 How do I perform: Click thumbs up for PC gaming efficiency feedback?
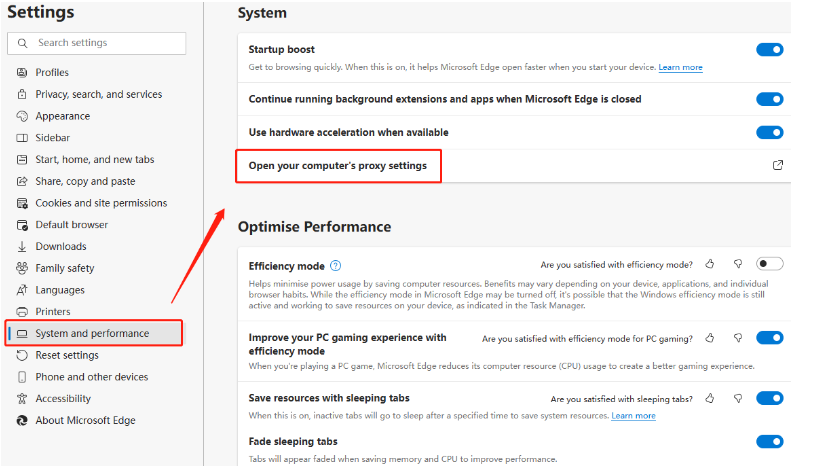click(x=709, y=338)
